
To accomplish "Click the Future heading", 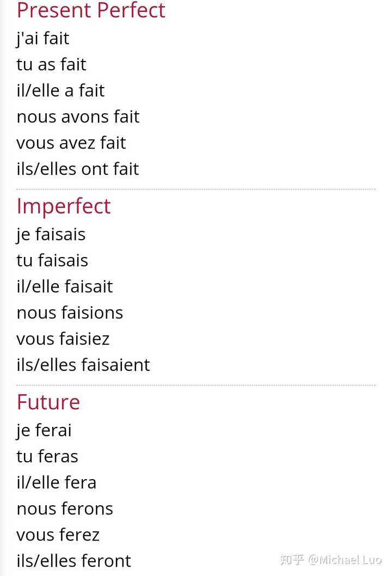I will coord(48,402).
